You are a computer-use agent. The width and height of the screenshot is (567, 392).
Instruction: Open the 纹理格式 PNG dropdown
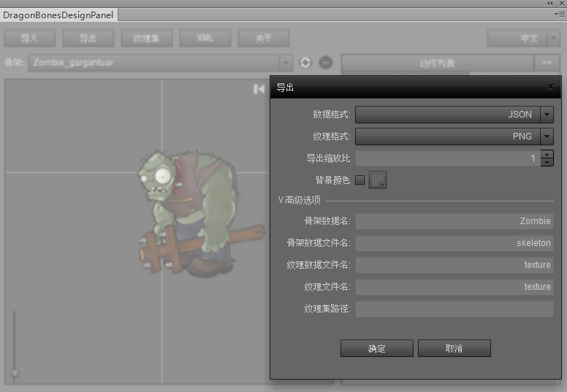coord(547,137)
